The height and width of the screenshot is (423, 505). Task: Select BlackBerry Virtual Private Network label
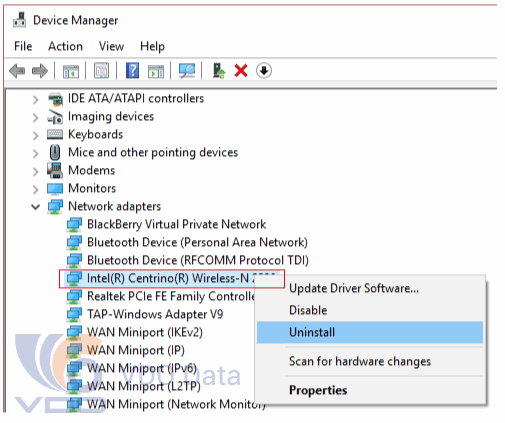pyautogui.click(x=176, y=224)
